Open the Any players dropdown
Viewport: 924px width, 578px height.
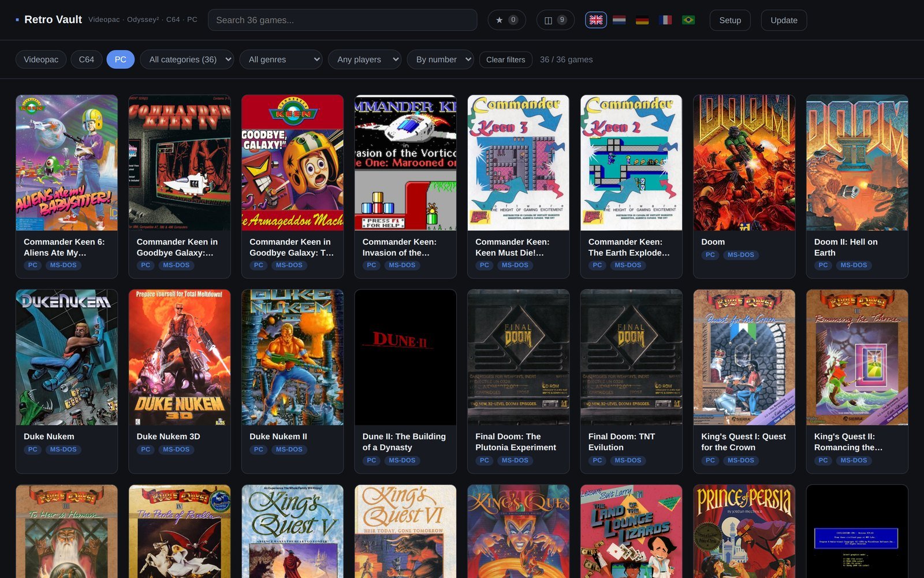point(364,60)
